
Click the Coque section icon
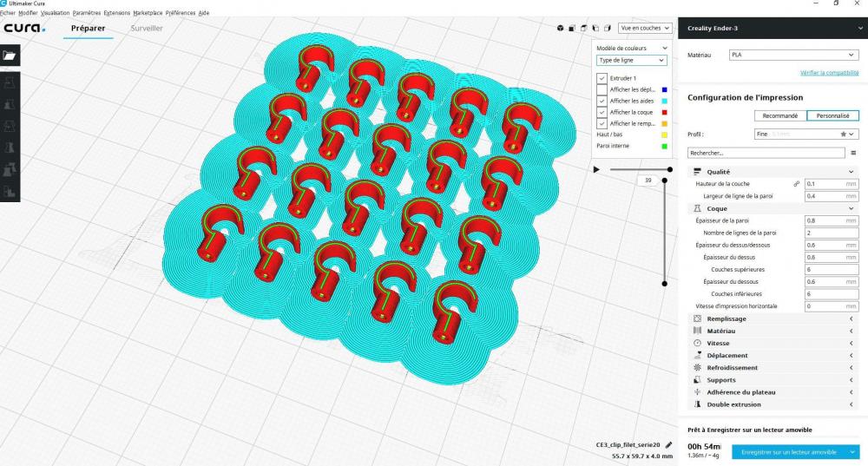click(x=697, y=208)
